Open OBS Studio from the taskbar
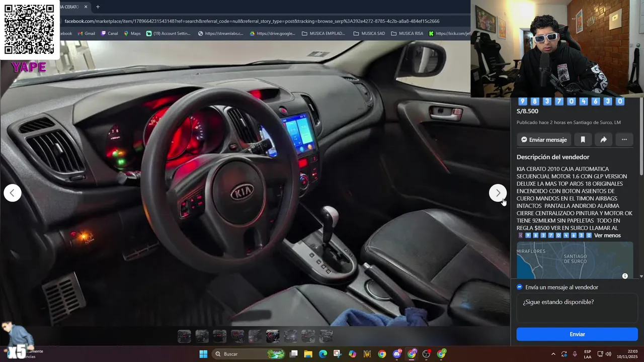Image resolution: width=644 pixels, height=362 pixels. 427,354
